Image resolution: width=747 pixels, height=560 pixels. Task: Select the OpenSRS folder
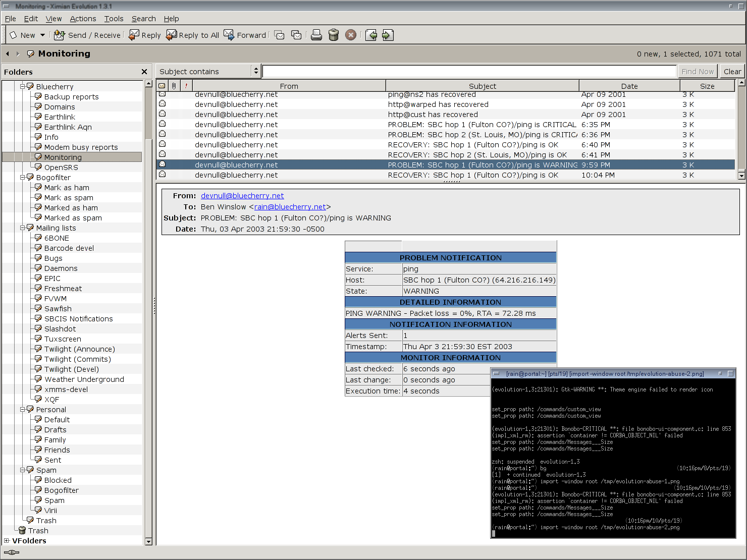tap(61, 167)
